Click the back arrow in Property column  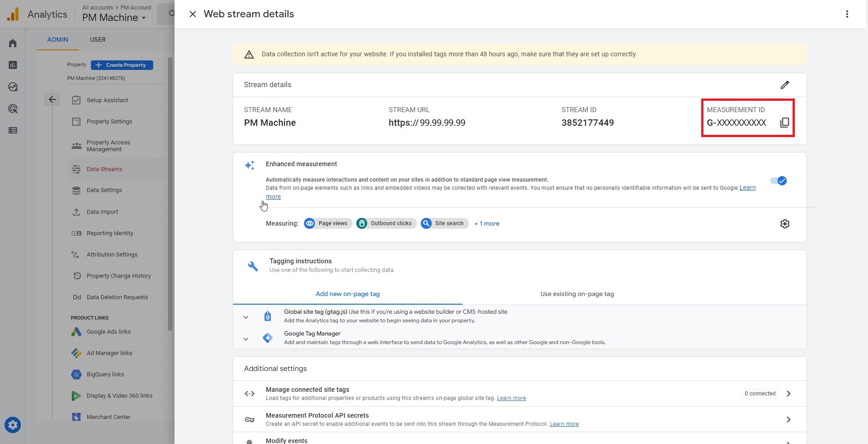pos(52,99)
